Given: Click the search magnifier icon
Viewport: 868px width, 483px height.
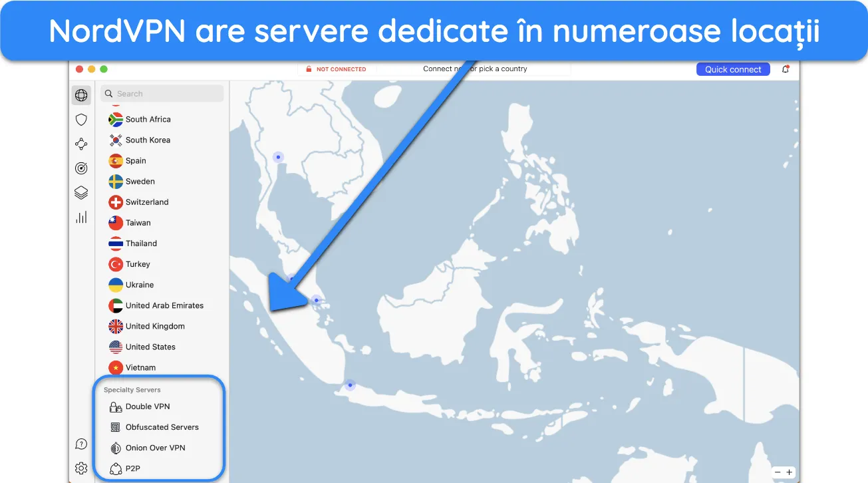Looking at the screenshot, I should pos(110,94).
